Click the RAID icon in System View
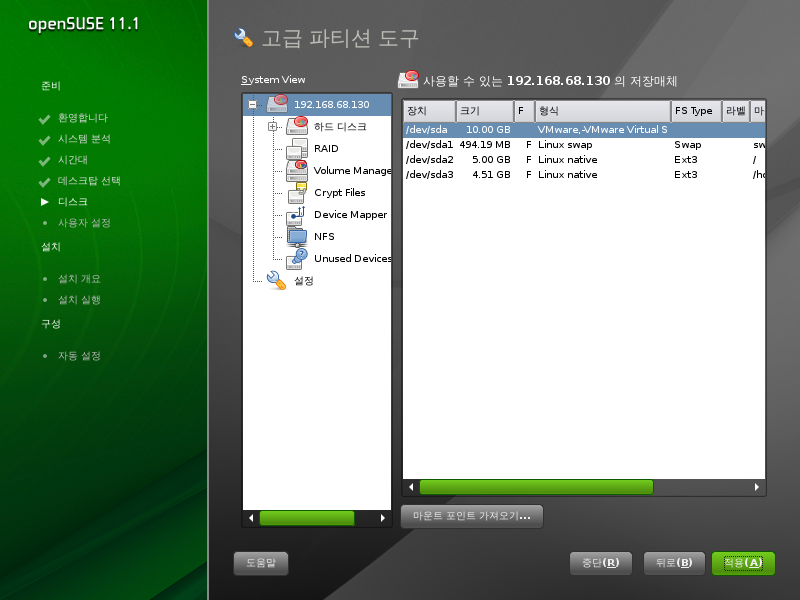 click(x=297, y=148)
